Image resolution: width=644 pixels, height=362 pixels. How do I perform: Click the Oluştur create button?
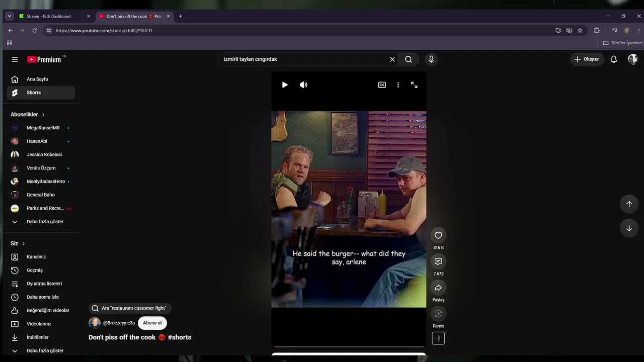point(587,59)
